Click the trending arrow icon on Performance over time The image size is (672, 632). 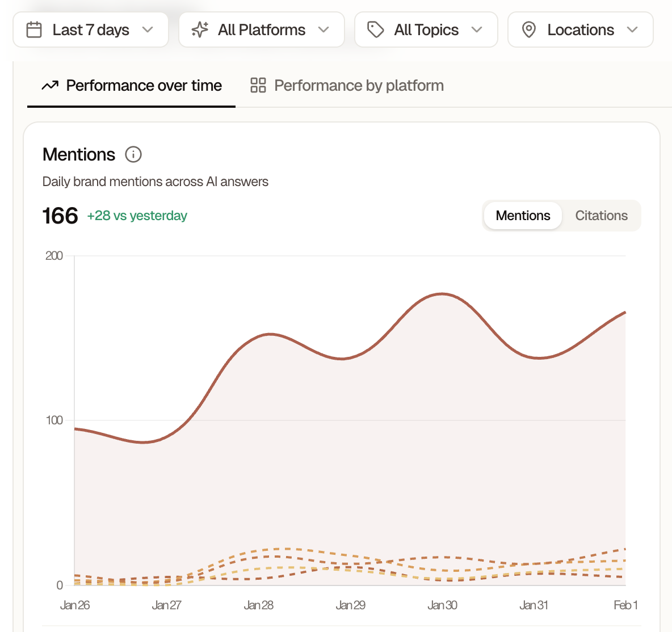coord(50,85)
